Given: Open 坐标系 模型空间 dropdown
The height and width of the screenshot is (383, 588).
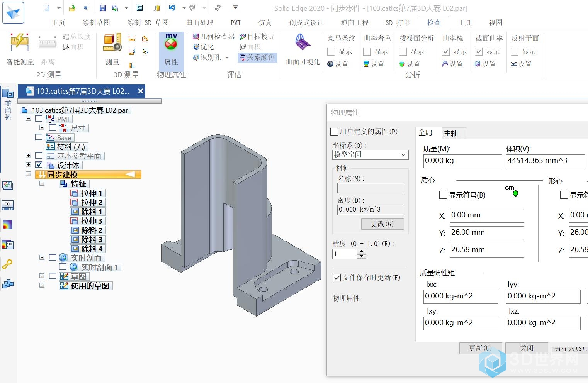Looking at the screenshot, I should tap(370, 155).
